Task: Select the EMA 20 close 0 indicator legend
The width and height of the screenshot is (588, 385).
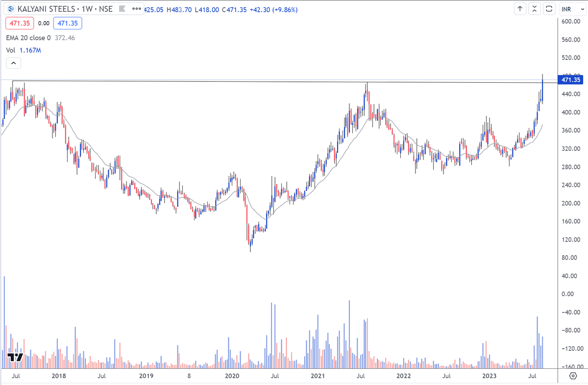Action: coord(28,38)
